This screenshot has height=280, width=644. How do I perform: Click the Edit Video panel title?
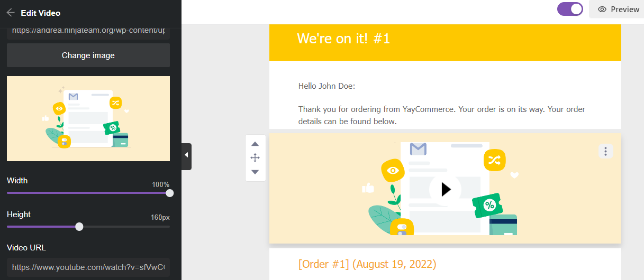pyautogui.click(x=41, y=13)
